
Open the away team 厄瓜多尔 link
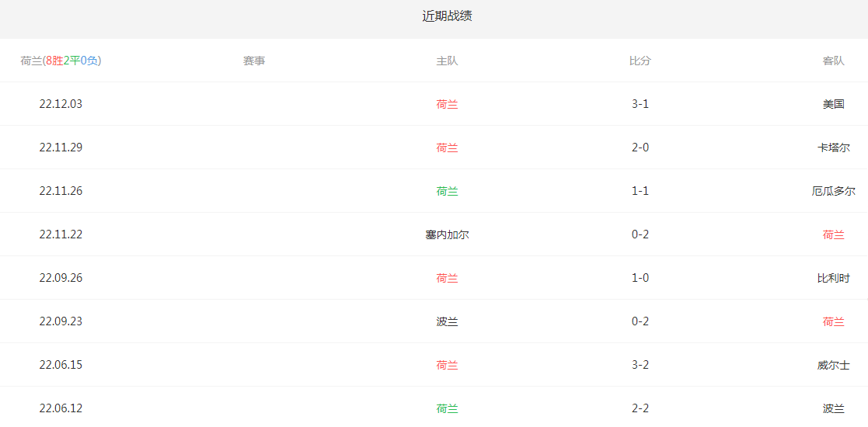pos(833,191)
